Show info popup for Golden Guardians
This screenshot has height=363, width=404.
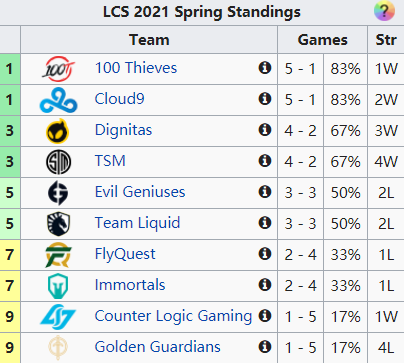(x=265, y=347)
